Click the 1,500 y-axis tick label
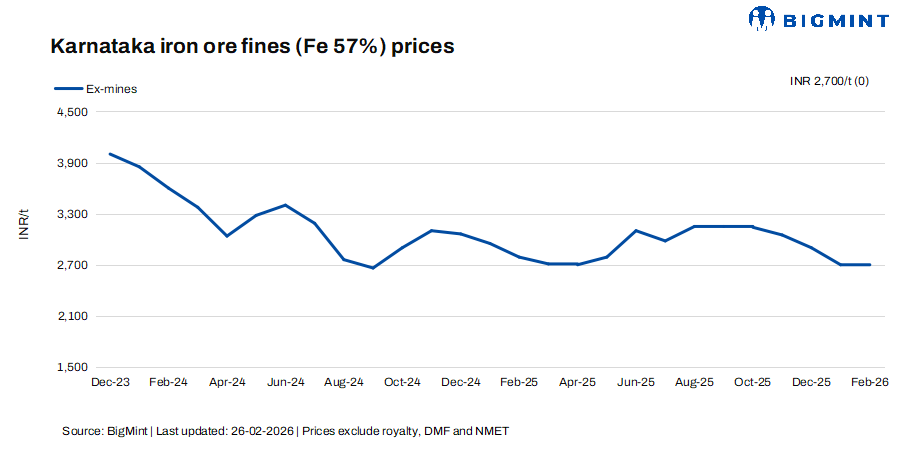907x462 pixels. 76,367
